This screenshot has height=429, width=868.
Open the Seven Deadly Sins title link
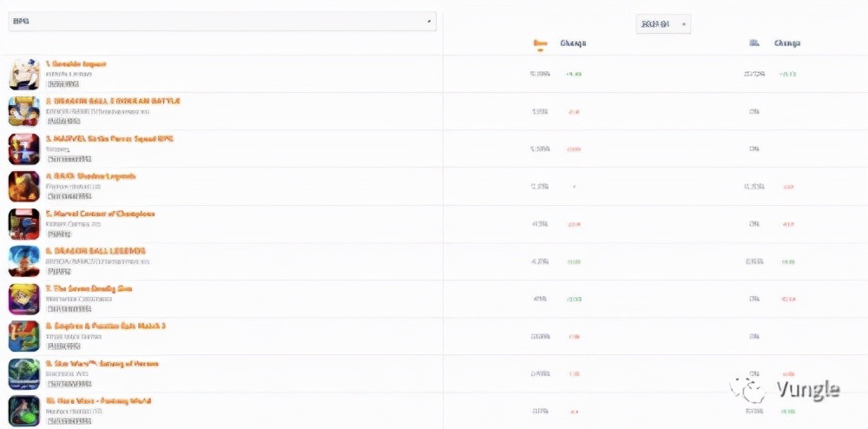pos(89,289)
